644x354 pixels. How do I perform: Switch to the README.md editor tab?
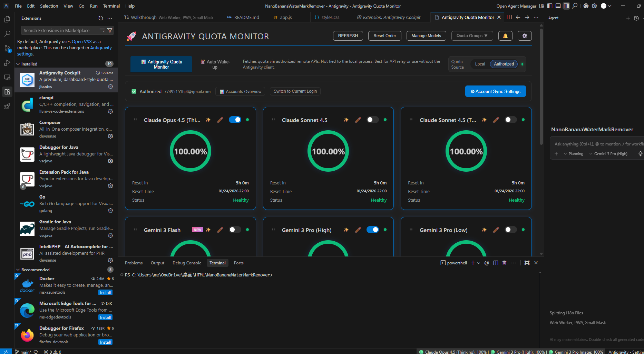point(246,17)
